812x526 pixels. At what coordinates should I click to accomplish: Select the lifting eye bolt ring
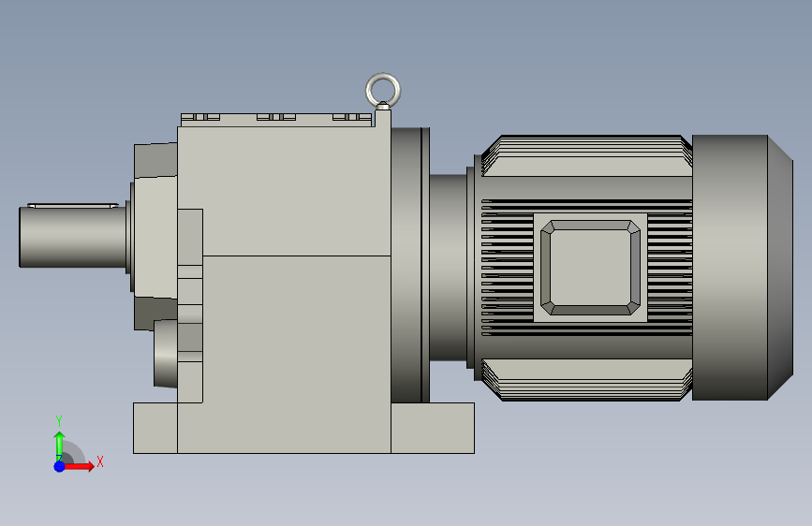[383, 91]
